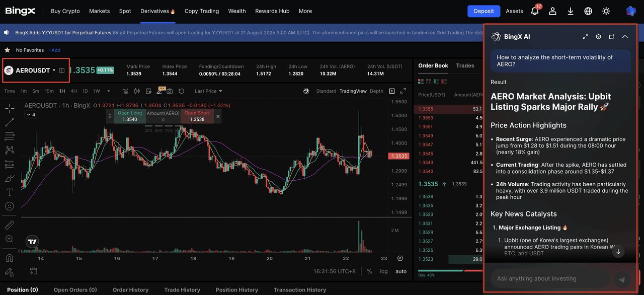The image size is (644, 295).
Task: Toggle light theme with the sun icon
Action: point(606,11)
